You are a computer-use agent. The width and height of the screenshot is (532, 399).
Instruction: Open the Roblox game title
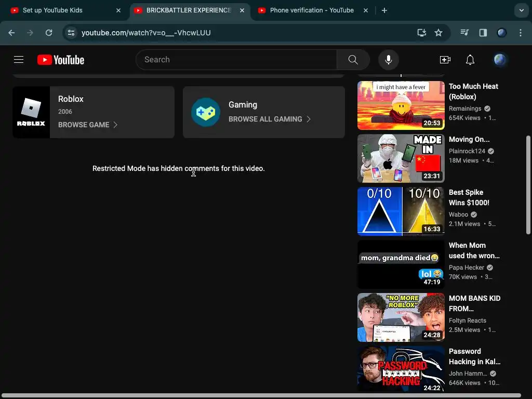pos(71,99)
